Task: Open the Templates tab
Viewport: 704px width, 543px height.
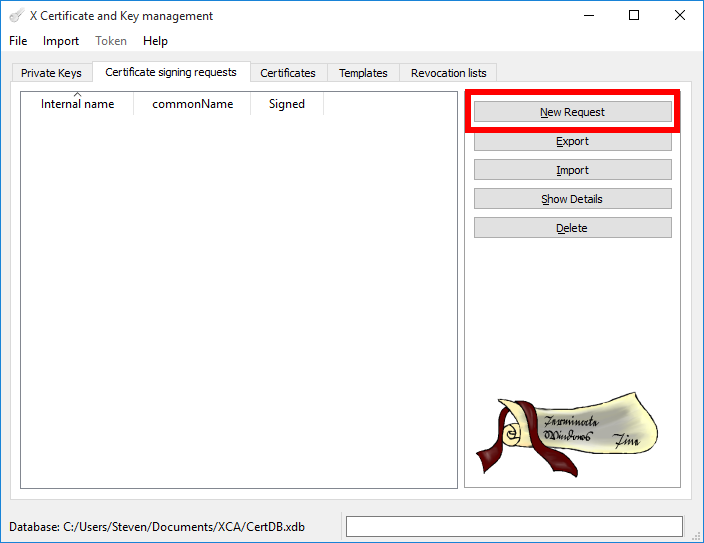Action: coord(363,73)
